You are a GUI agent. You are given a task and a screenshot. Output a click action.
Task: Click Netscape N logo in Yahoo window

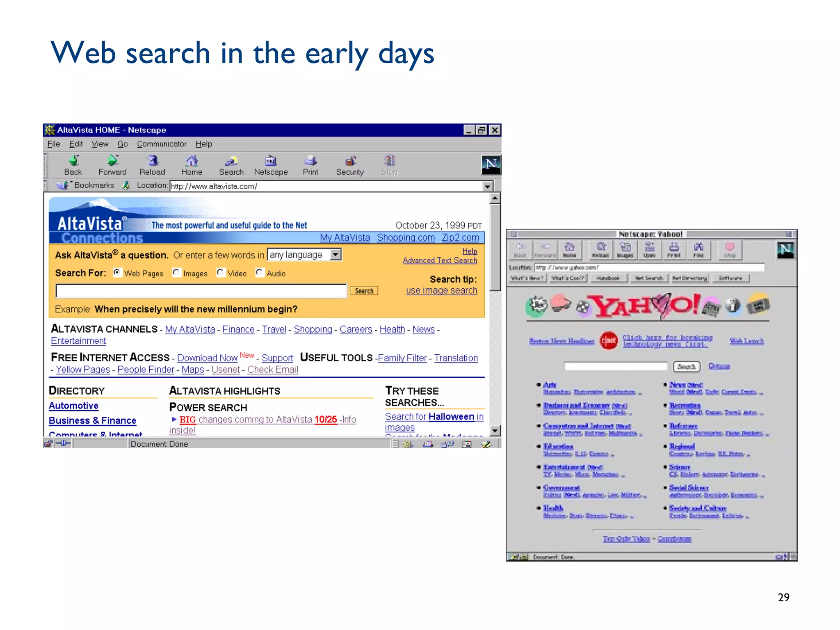pyautogui.click(x=785, y=250)
